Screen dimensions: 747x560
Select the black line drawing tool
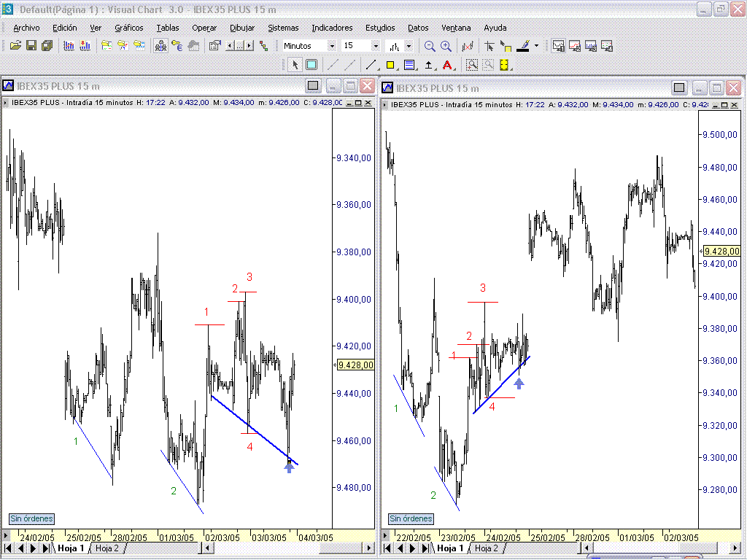pos(371,64)
